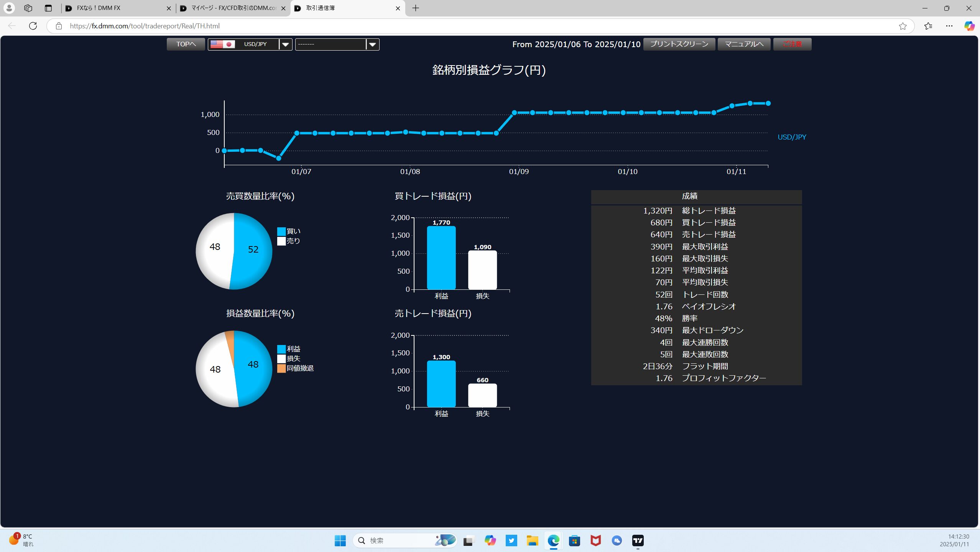
Task: Click the favorite star icon in address bar
Action: tap(903, 26)
